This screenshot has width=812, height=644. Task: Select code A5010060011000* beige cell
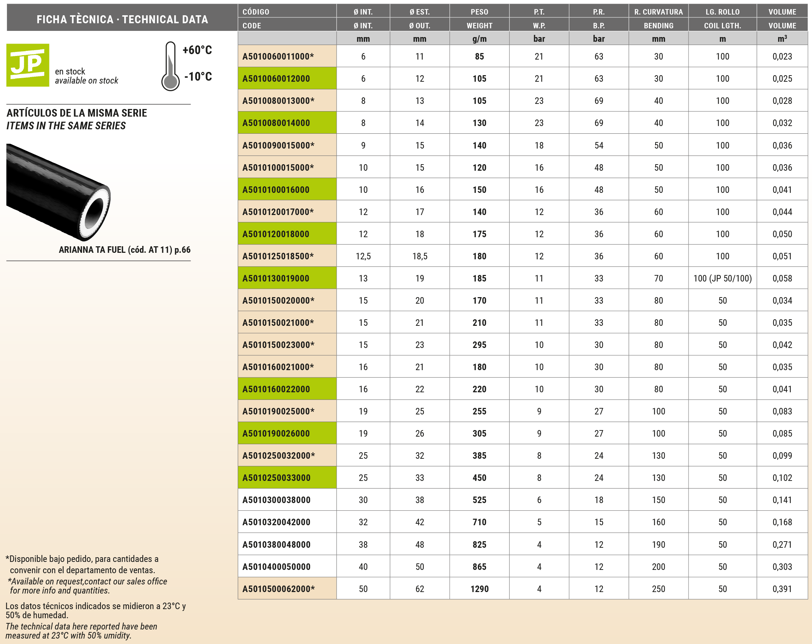coord(287,57)
